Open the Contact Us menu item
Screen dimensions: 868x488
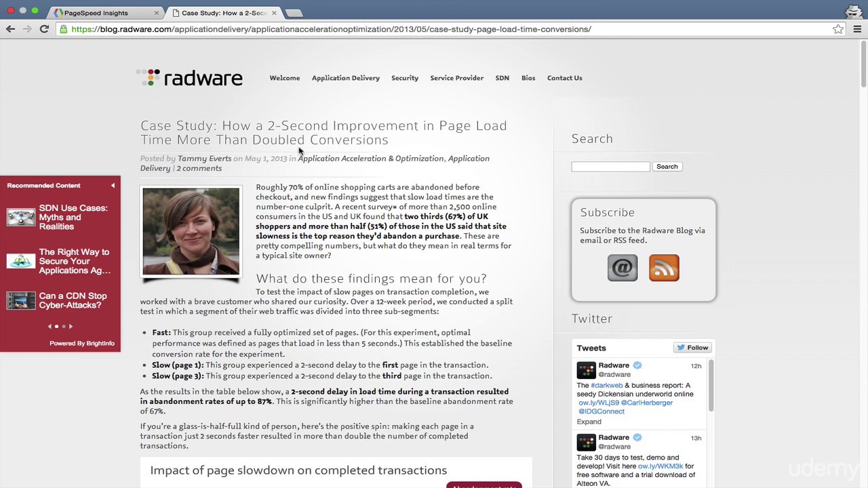[565, 78]
